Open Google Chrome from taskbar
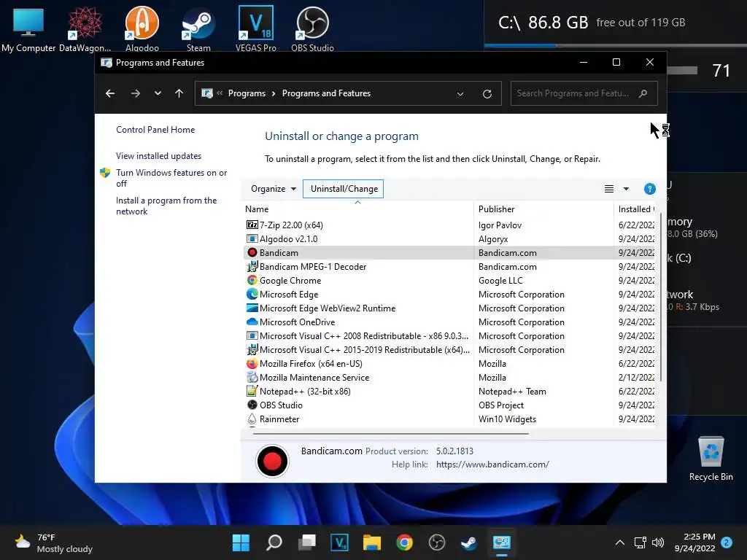Screen dimensions: 747x560 (x=404, y=542)
